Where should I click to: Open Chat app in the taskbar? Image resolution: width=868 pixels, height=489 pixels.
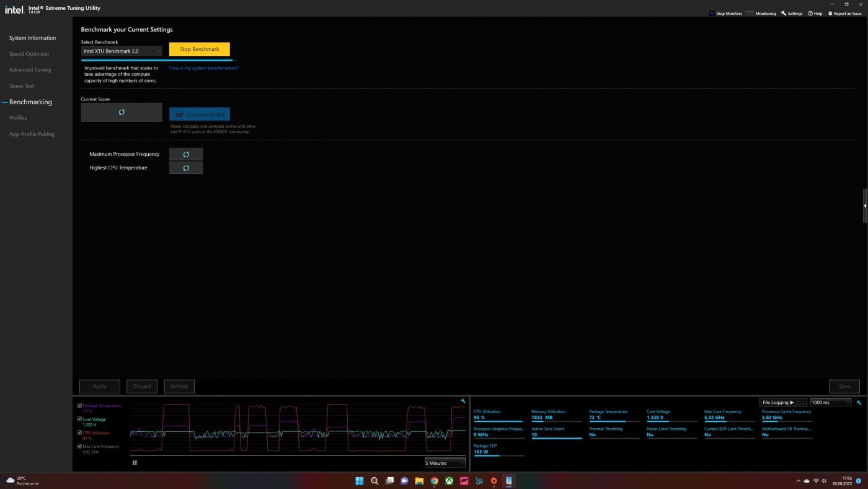point(404,481)
